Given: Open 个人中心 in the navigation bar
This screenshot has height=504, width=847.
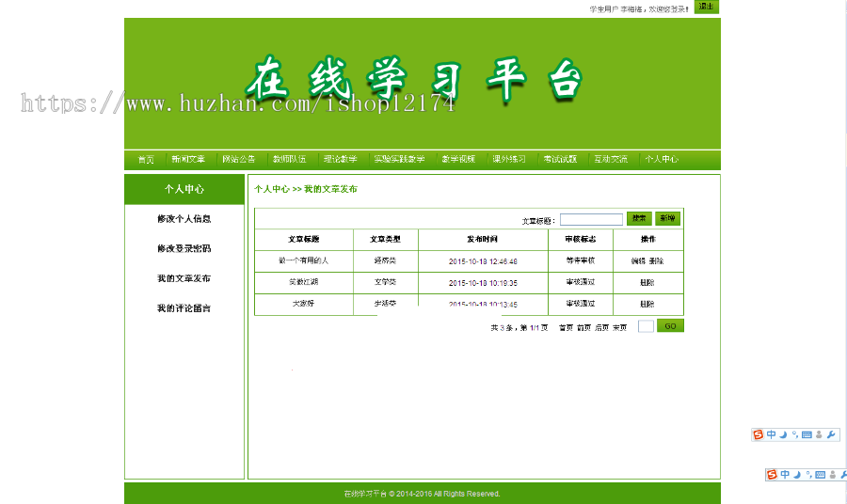Looking at the screenshot, I should (x=662, y=159).
